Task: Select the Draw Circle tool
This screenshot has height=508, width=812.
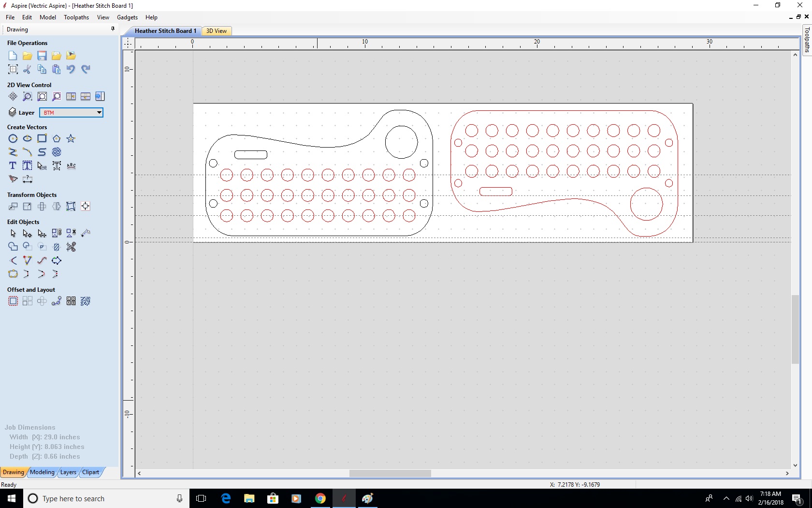Action: click(x=13, y=138)
